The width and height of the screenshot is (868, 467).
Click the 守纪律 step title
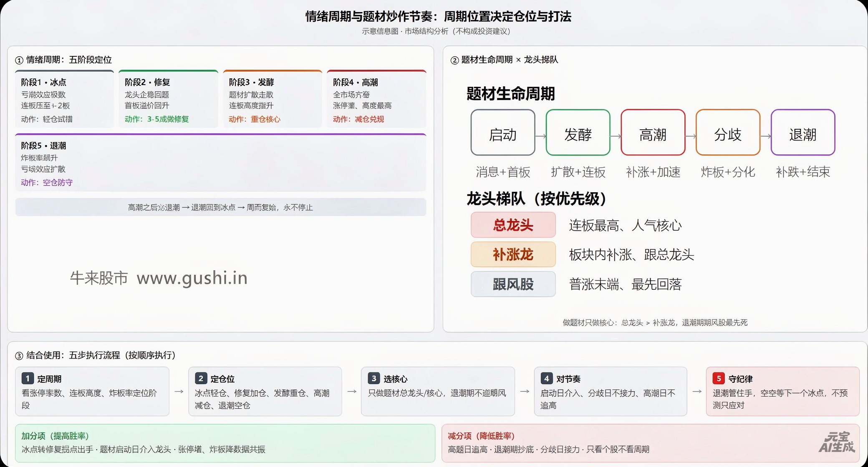741,379
